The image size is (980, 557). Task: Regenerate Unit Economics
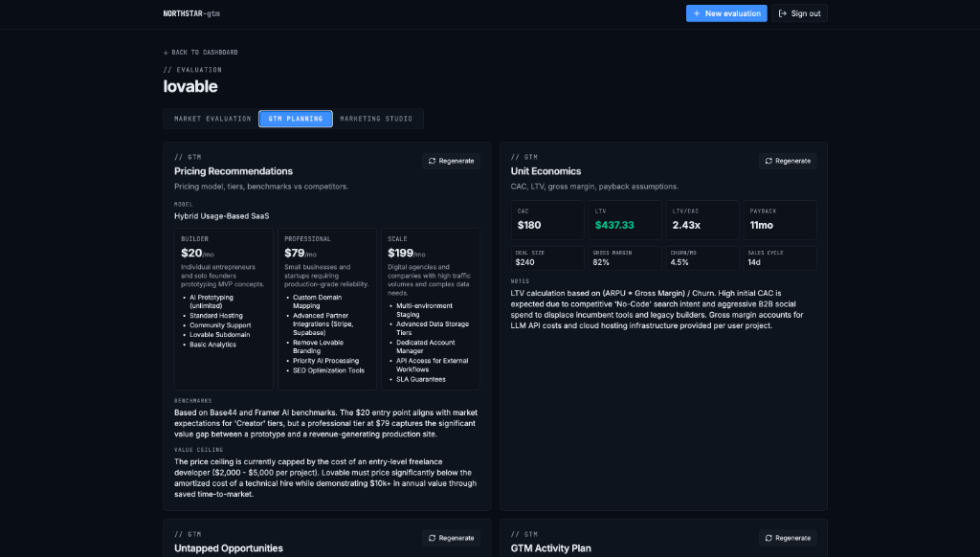[788, 161]
